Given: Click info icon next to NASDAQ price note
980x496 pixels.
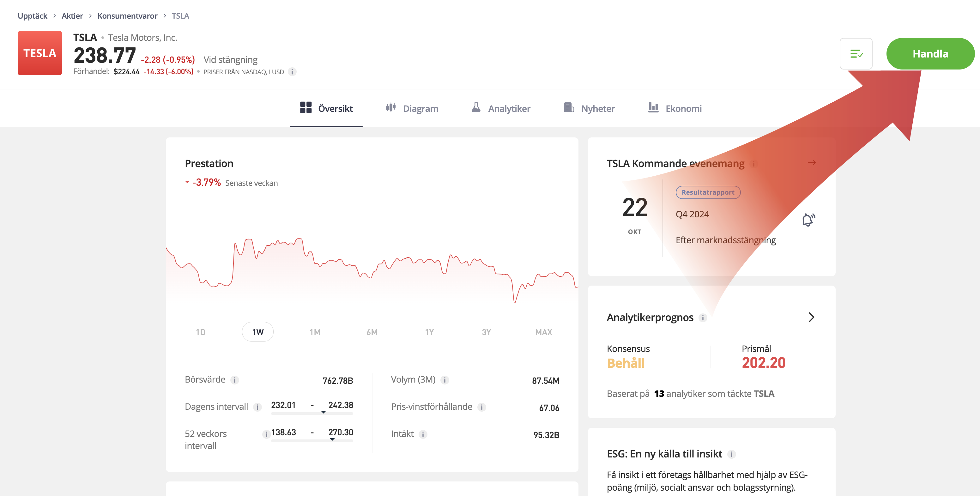Looking at the screenshot, I should [x=292, y=72].
